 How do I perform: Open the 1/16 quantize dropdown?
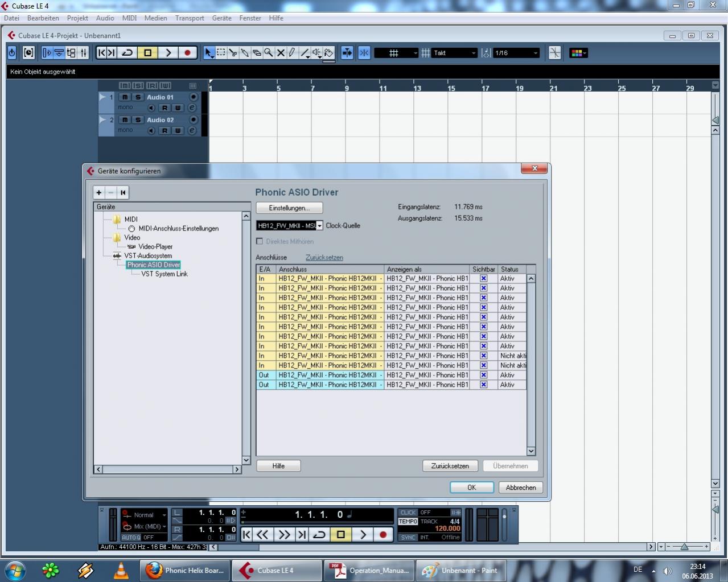(516, 53)
